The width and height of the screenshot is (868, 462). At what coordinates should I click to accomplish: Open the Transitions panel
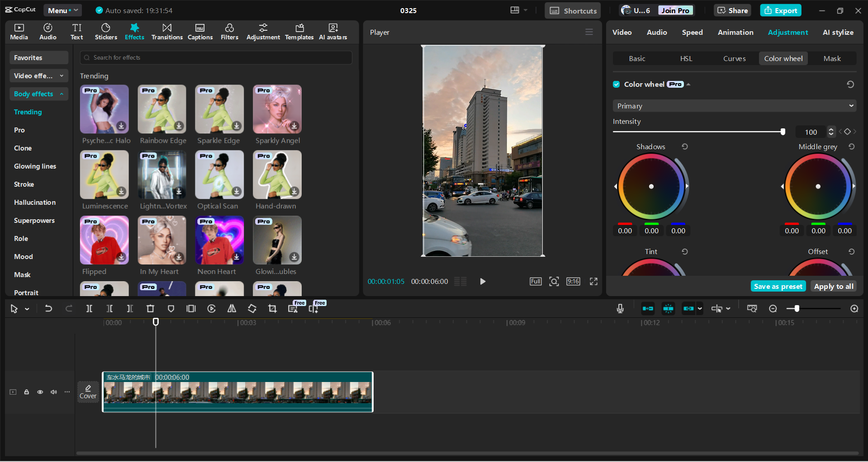click(x=166, y=31)
